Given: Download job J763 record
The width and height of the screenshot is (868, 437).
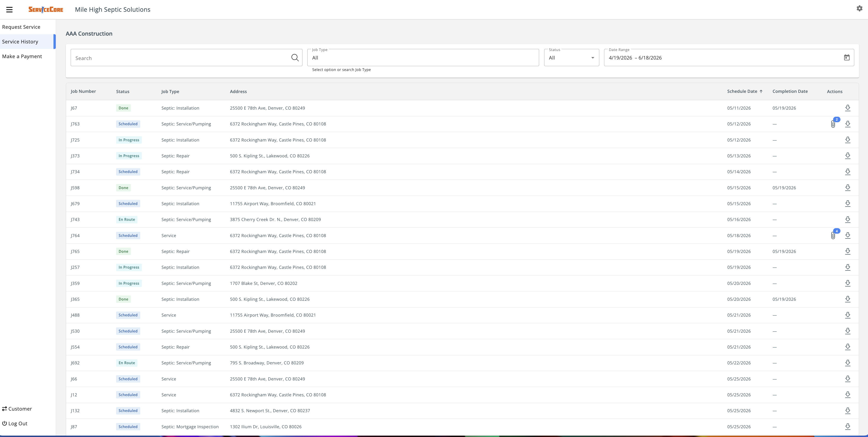Looking at the screenshot, I should [848, 124].
